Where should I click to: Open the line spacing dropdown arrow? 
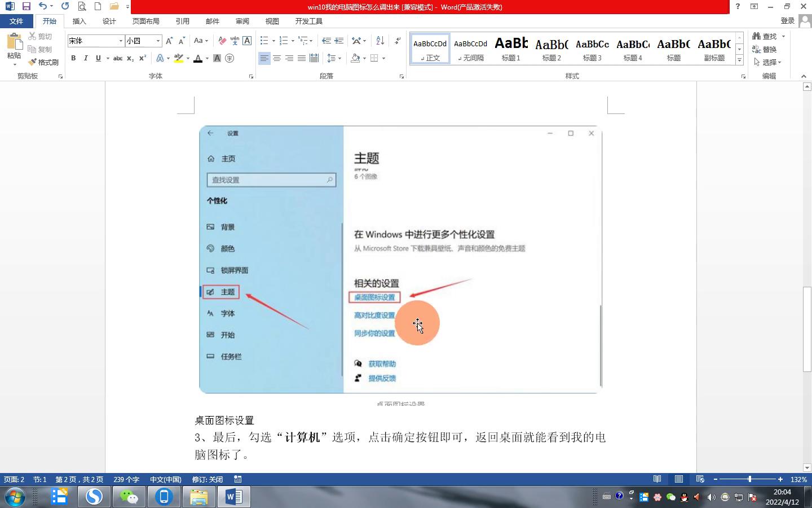coord(339,58)
